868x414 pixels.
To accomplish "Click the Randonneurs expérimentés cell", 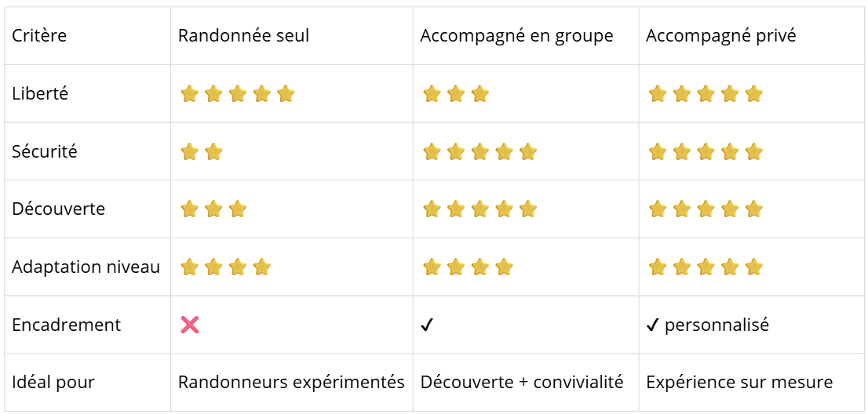I will tap(291, 383).
